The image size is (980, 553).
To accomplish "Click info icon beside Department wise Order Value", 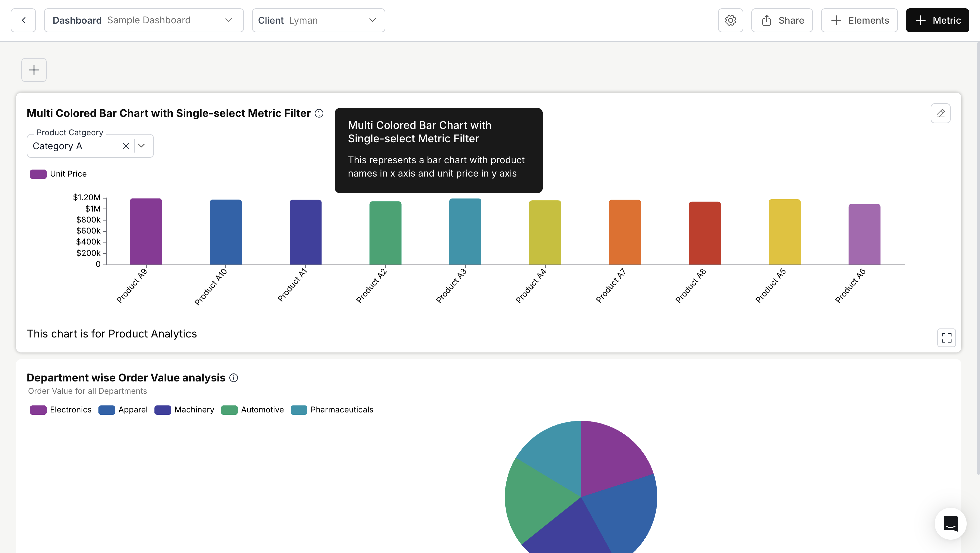I will 234,378.
